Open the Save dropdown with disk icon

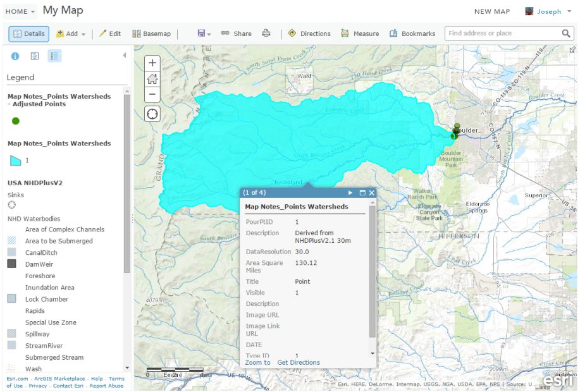204,34
